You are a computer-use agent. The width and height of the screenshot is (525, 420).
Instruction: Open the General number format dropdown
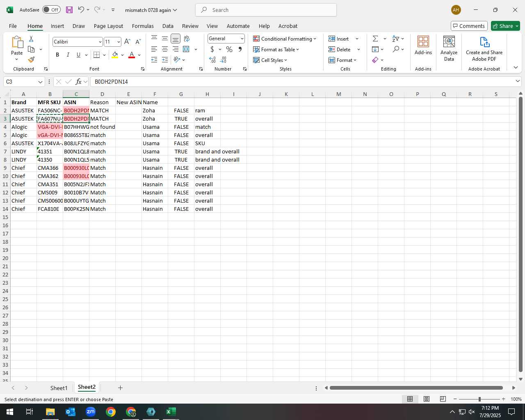click(x=242, y=39)
